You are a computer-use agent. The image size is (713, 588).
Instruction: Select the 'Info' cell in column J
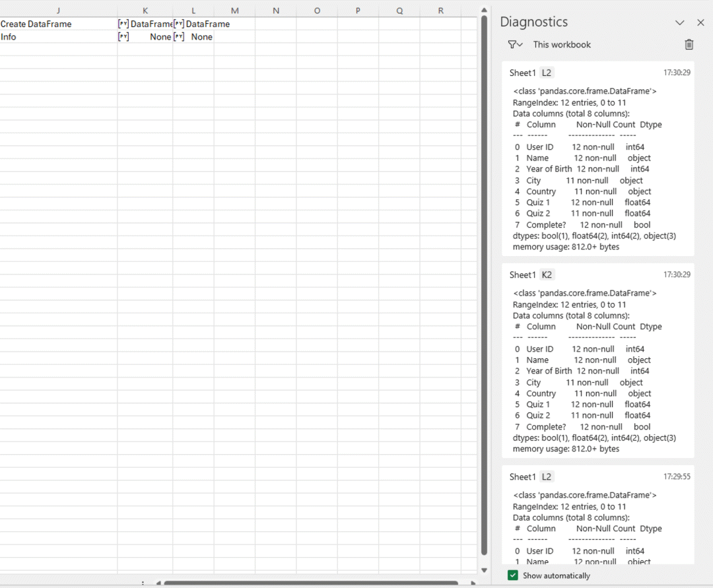coord(59,37)
